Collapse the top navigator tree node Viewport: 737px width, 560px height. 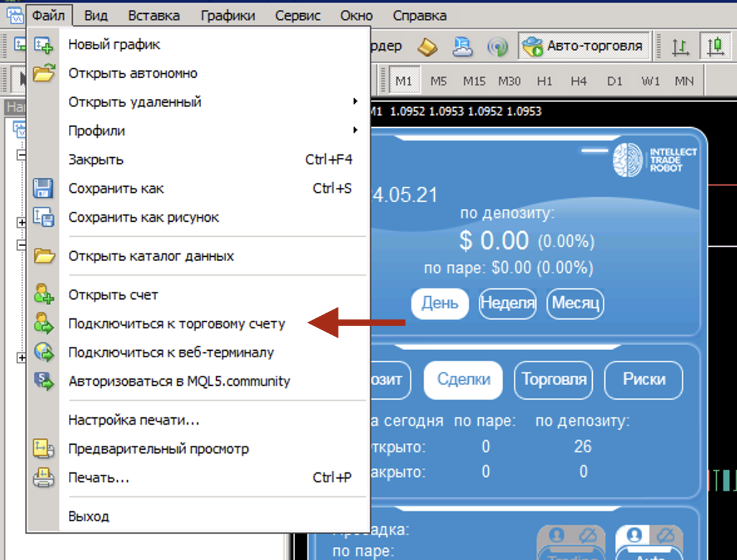(21, 155)
